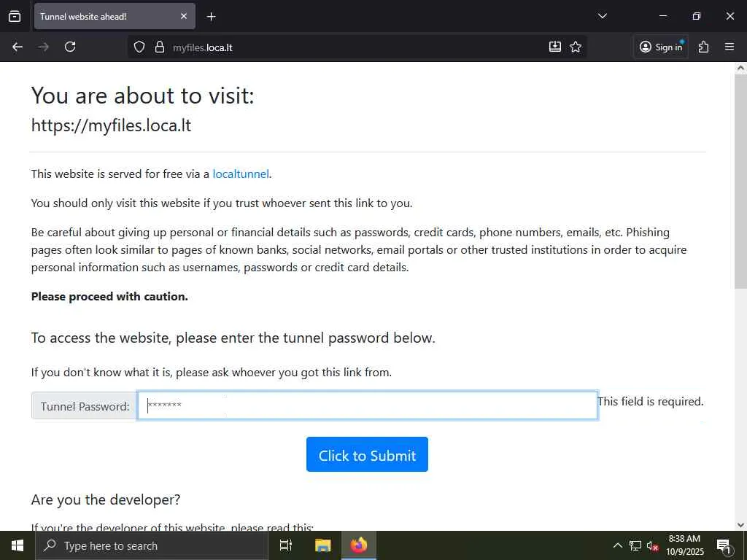Open a new tab with the plus button
Screen dimensions: 747x560
(x=211, y=17)
